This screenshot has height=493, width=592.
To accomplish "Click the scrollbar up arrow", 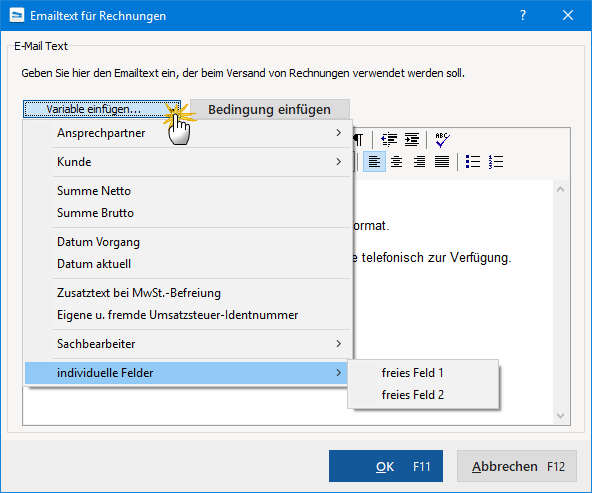I will [x=561, y=189].
